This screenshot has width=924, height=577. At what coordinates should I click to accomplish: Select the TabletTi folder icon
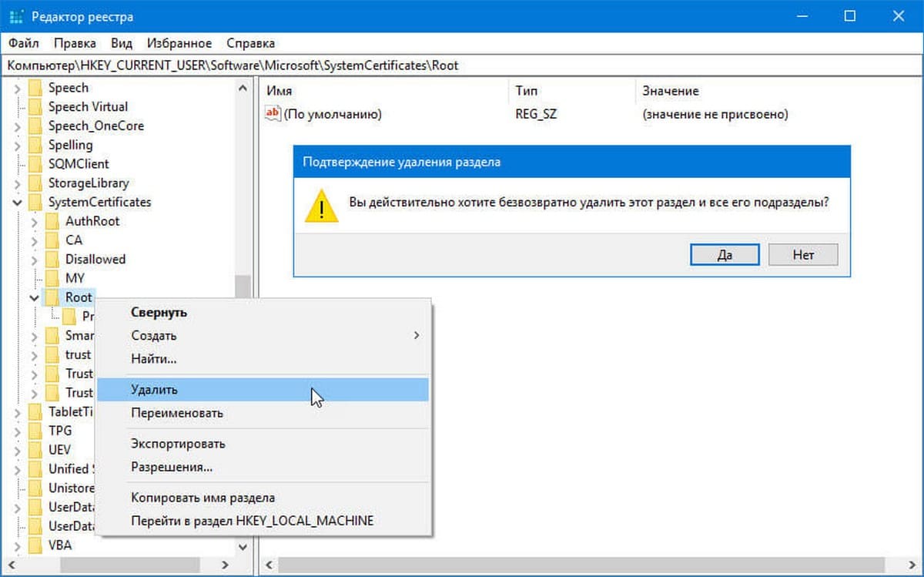(35, 412)
